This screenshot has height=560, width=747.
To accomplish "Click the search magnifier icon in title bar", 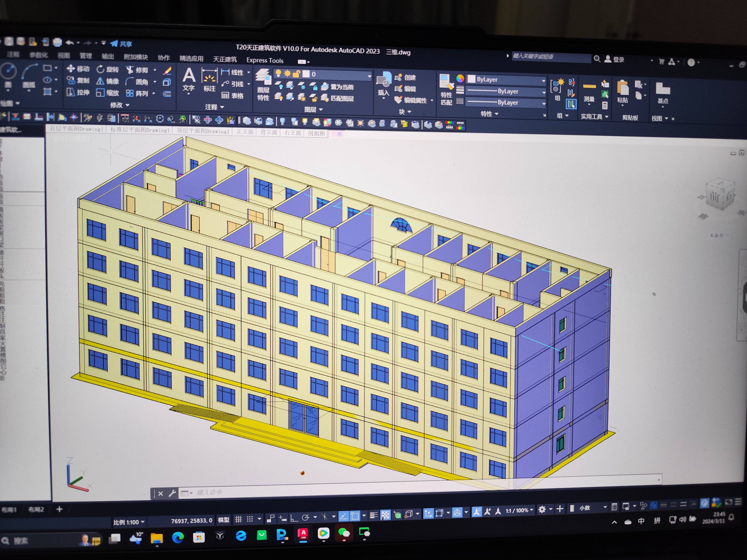I will pos(597,59).
